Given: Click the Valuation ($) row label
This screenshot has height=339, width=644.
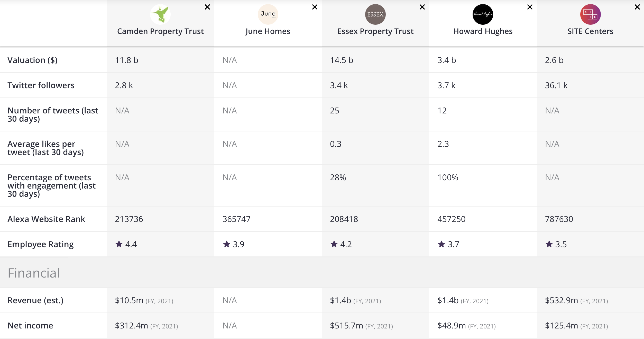Looking at the screenshot, I should pos(32,60).
